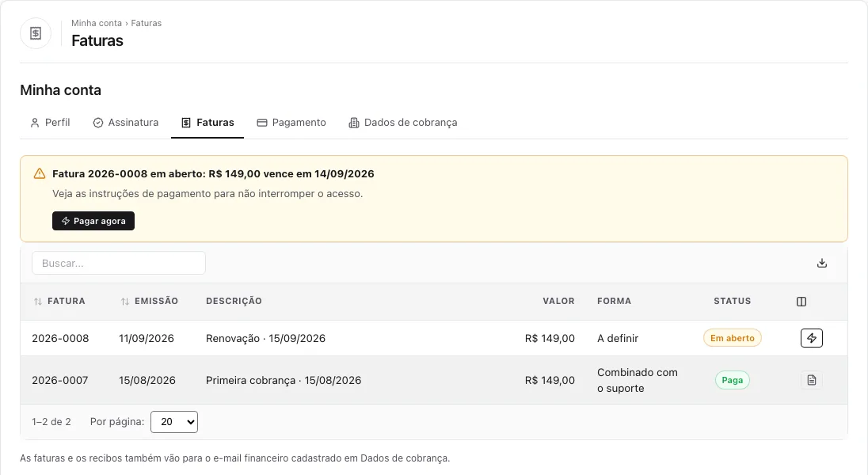Click description Primeira cobrança · 15/08/2026

(284, 380)
